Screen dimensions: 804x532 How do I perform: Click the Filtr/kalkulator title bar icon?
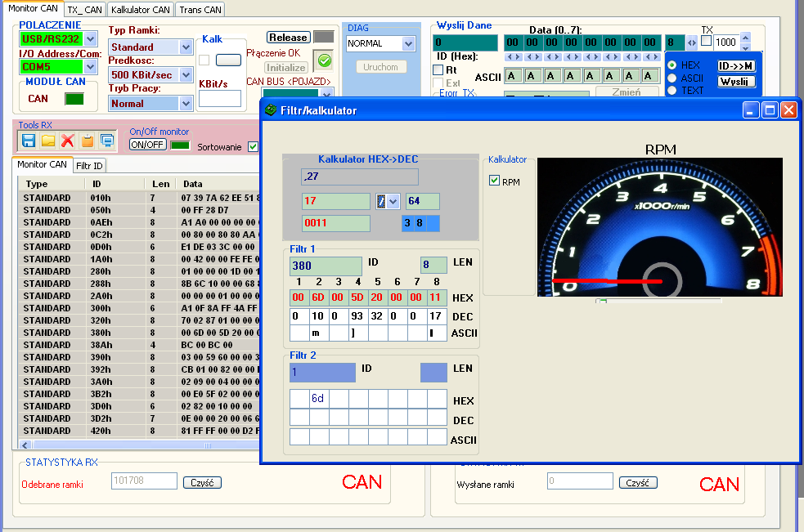pyautogui.click(x=270, y=110)
